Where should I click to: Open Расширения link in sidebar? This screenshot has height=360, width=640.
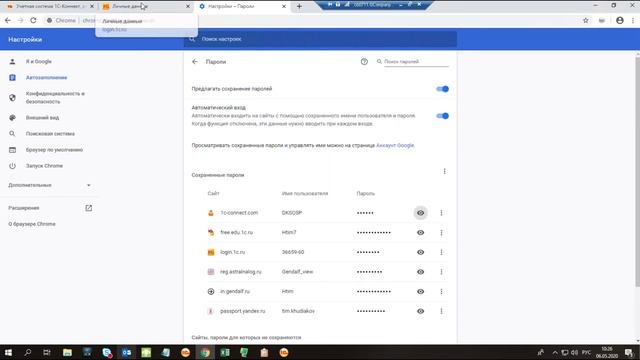(24, 208)
